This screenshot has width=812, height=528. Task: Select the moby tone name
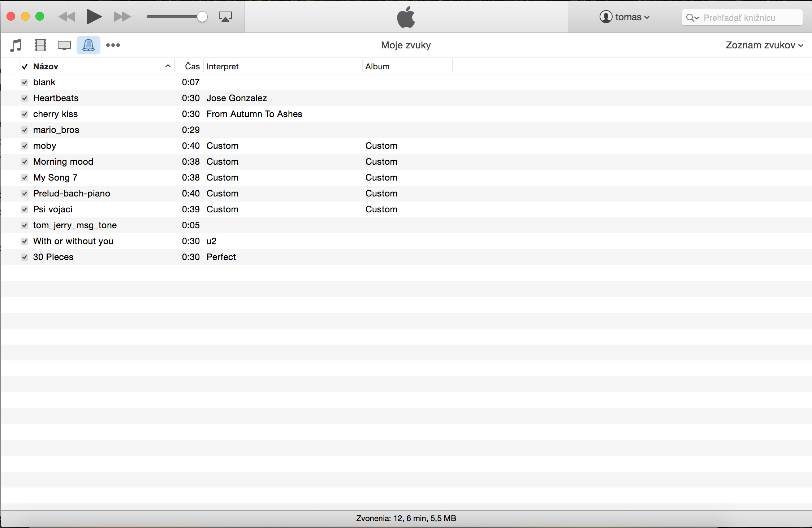tap(44, 146)
